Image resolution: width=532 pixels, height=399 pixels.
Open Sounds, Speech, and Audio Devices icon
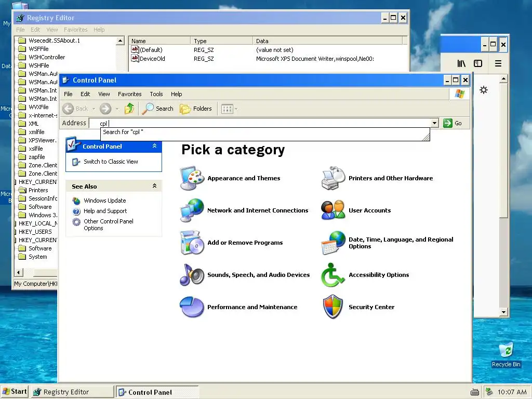point(192,275)
